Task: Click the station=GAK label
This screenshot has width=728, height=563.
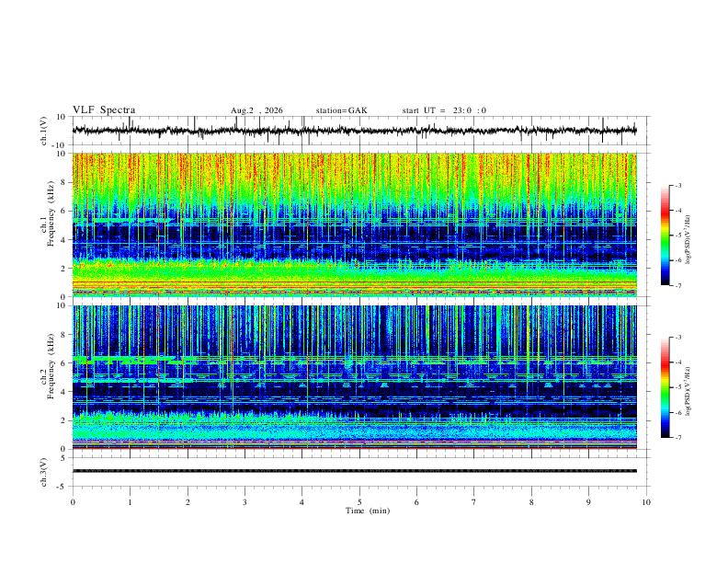Action: click(341, 110)
